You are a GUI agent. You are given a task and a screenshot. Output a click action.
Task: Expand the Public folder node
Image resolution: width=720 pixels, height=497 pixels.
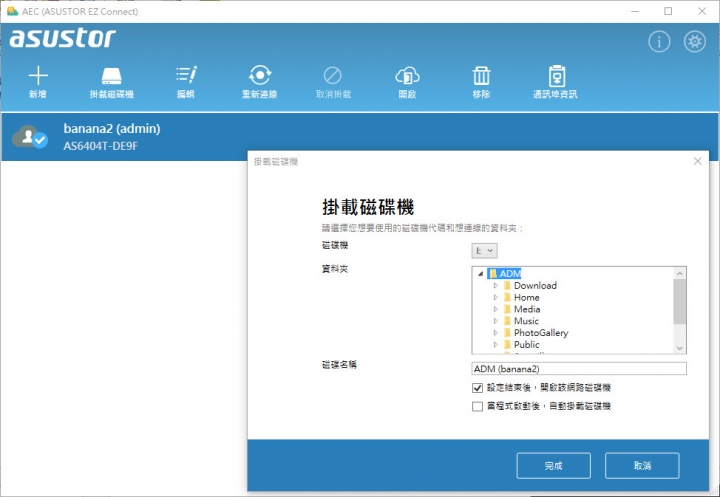495,345
